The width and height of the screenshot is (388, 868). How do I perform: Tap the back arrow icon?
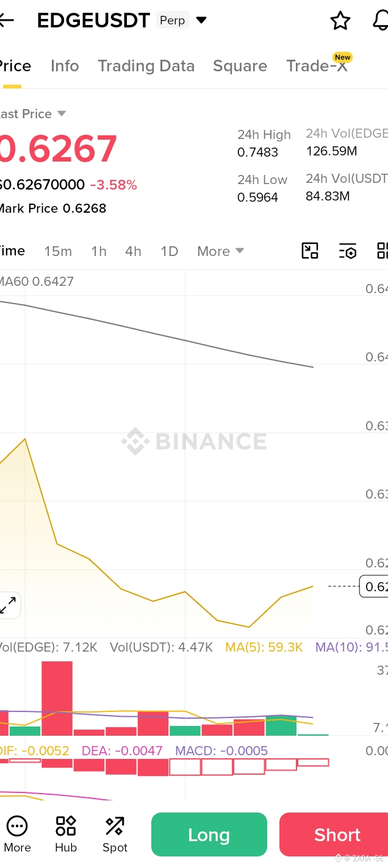click(x=5, y=20)
